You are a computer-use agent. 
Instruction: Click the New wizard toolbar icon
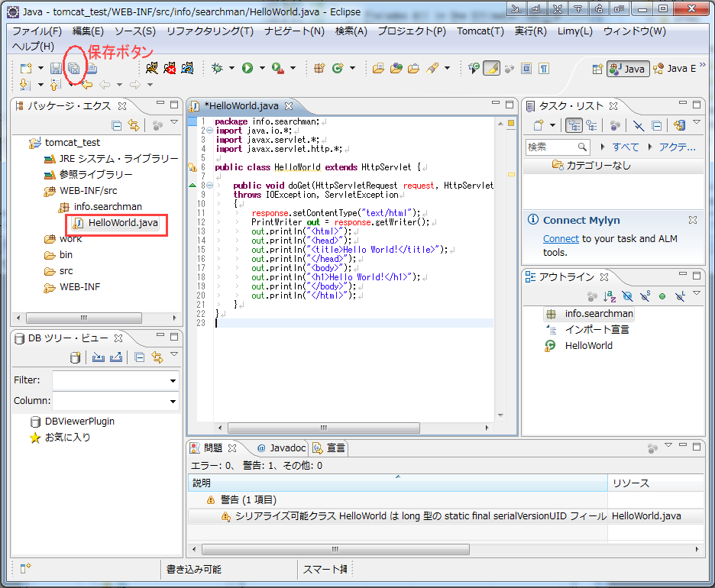[26, 69]
